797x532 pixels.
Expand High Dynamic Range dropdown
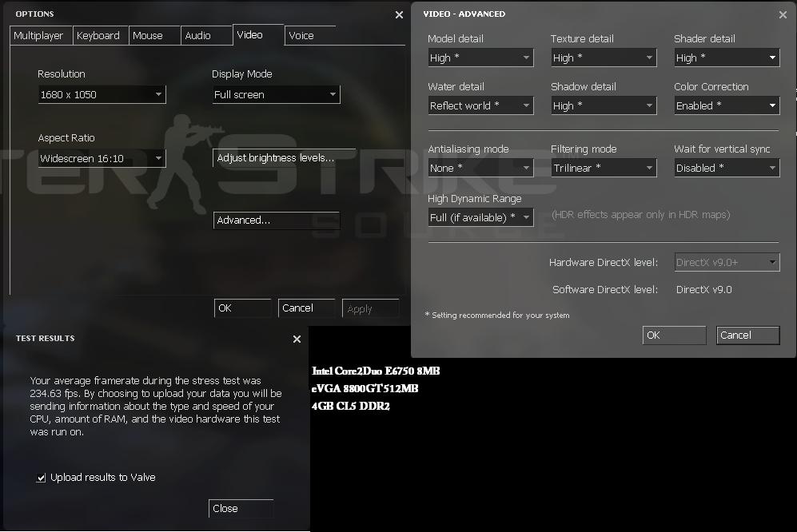[x=480, y=217]
